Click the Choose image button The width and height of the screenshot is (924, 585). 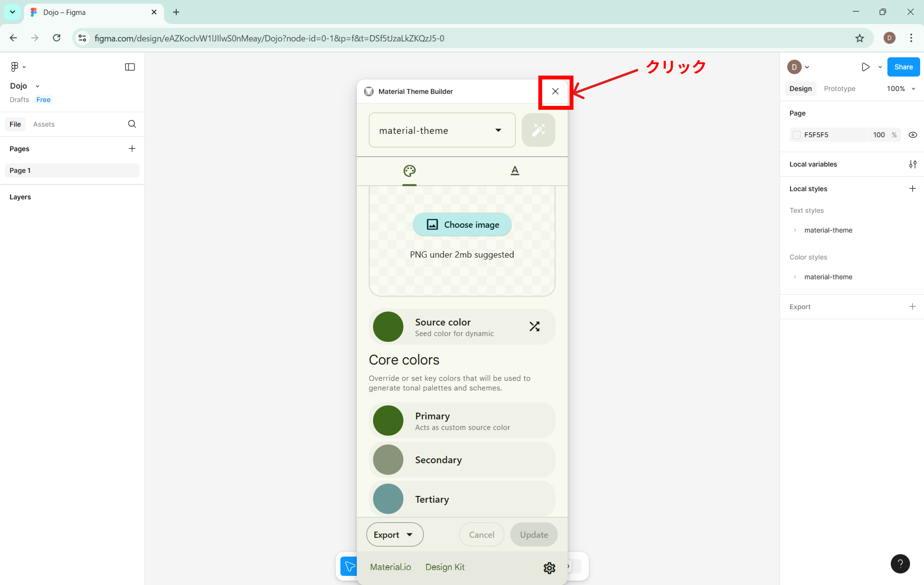click(x=462, y=224)
